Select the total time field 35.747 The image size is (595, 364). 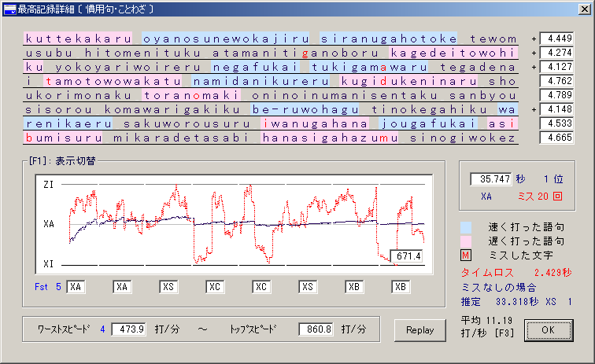tap(491, 179)
